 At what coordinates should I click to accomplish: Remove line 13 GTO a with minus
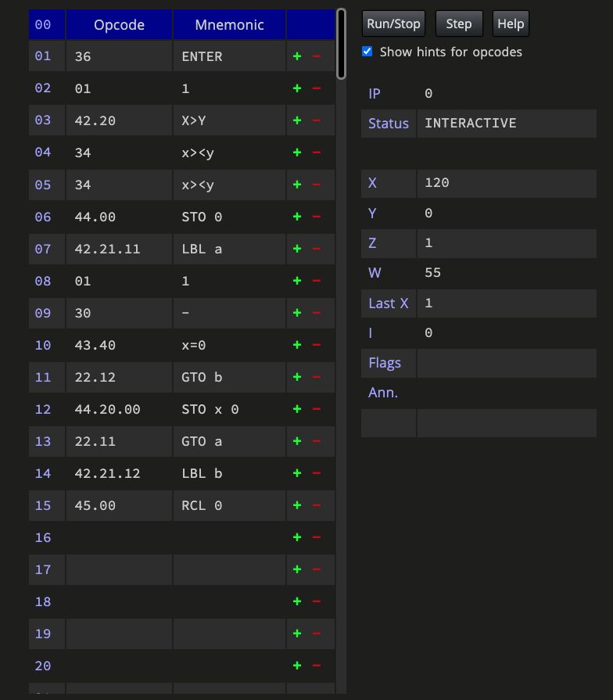[317, 441]
